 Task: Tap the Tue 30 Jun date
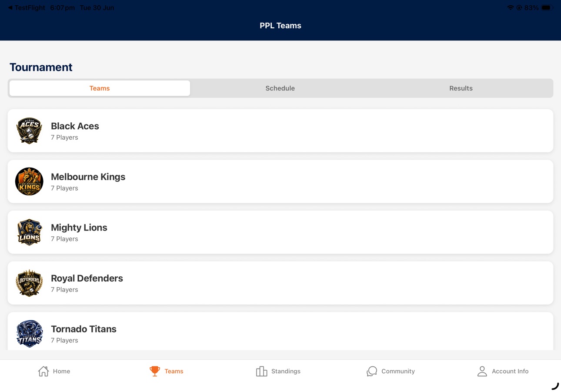(97, 7)
